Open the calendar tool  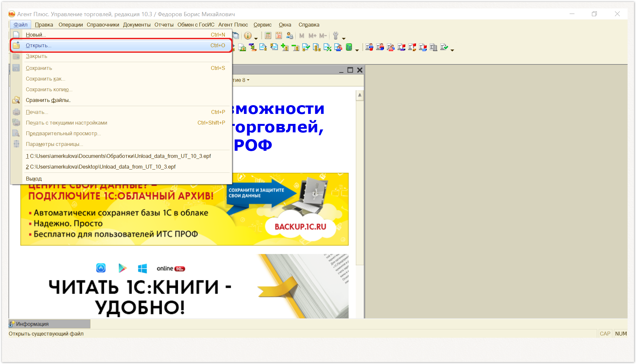[x=279, y=36]
